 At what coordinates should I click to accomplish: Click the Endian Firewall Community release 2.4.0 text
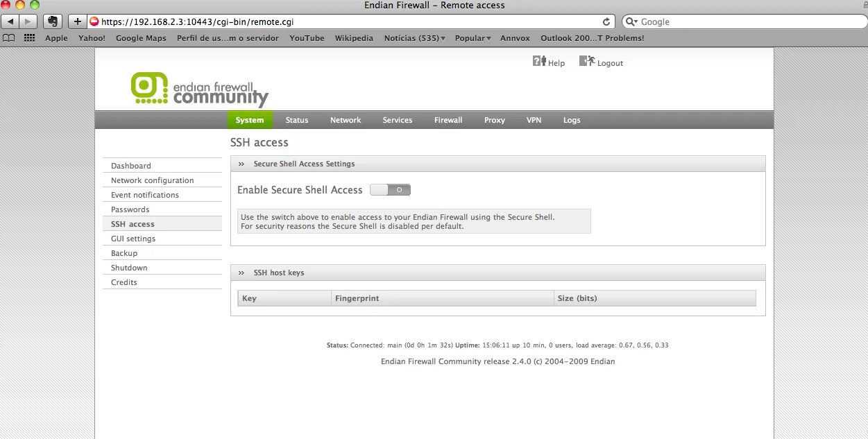pyautogui.click(x=498, y=361)
